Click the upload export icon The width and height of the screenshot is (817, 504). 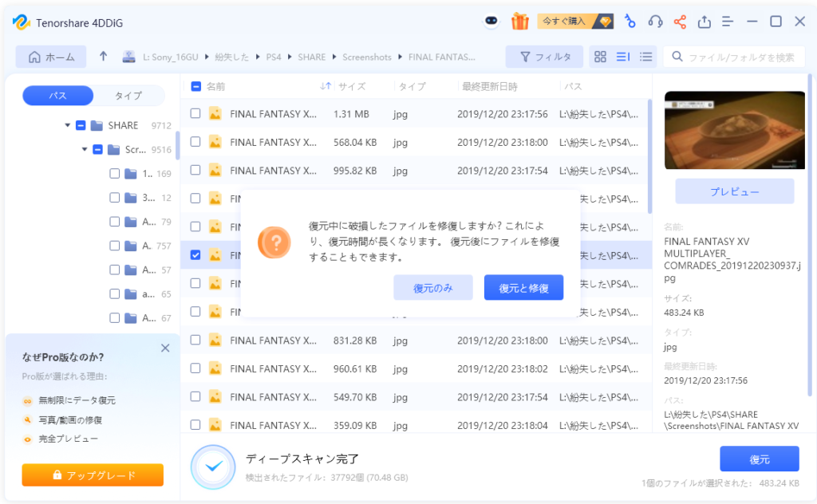click(704, 22)
